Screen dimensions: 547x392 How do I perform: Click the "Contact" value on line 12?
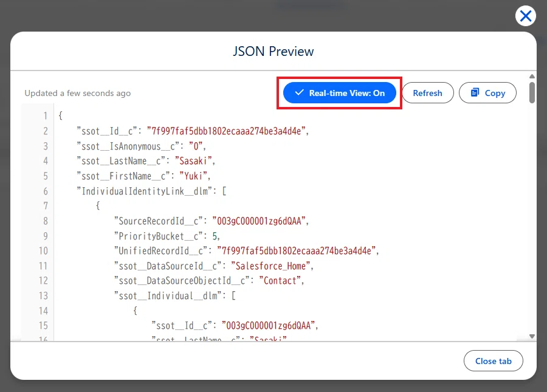point(280,281)
